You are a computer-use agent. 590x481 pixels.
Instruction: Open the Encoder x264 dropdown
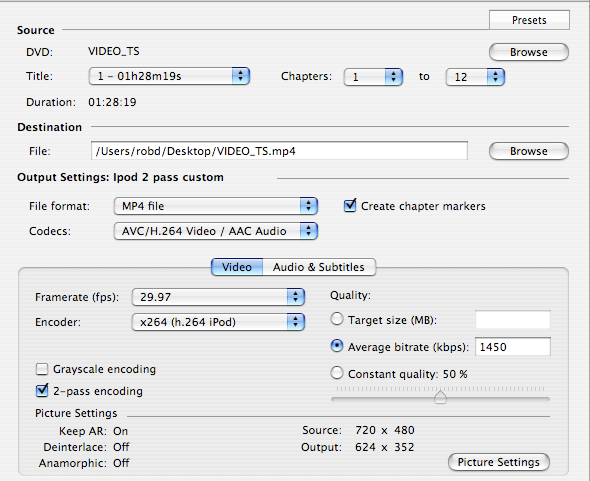[218, 322]
